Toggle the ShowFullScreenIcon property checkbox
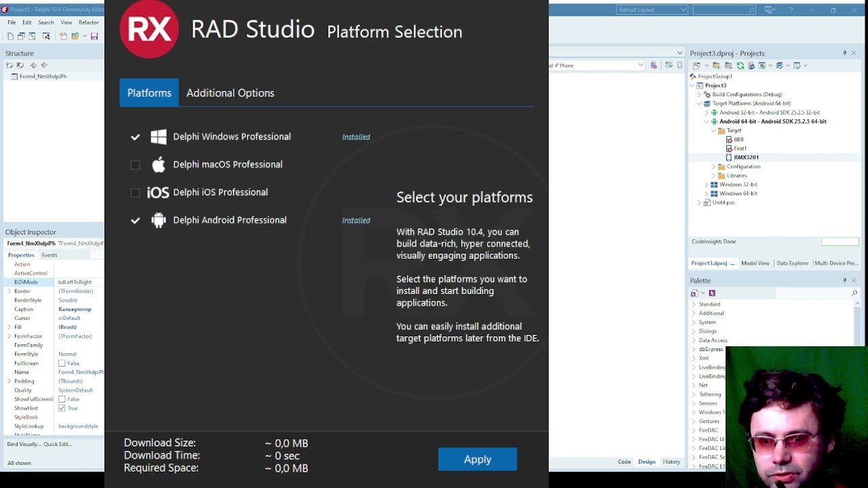Image resolution: width=868 pixels, height=488 pixels. coord(62,399)
